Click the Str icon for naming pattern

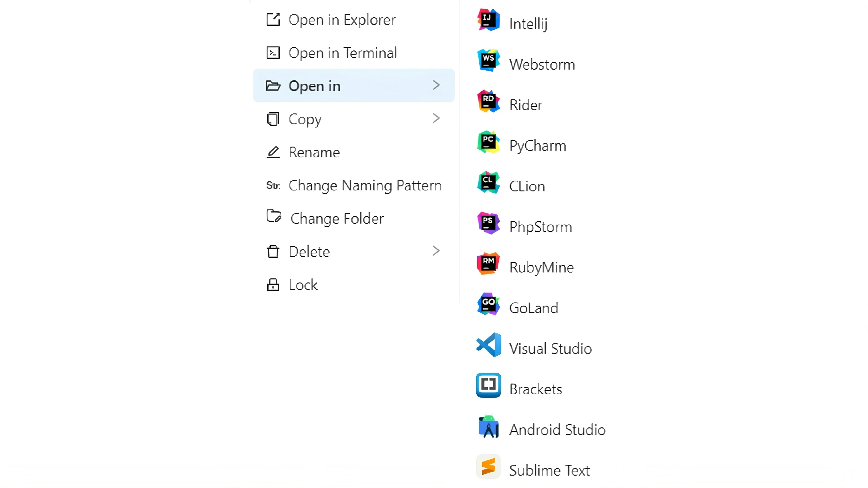tap(273, 185)
